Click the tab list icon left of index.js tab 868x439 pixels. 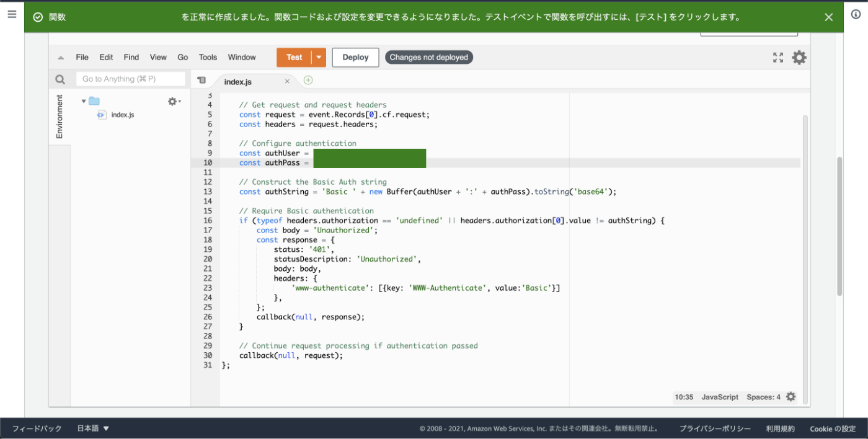point(201,80)
